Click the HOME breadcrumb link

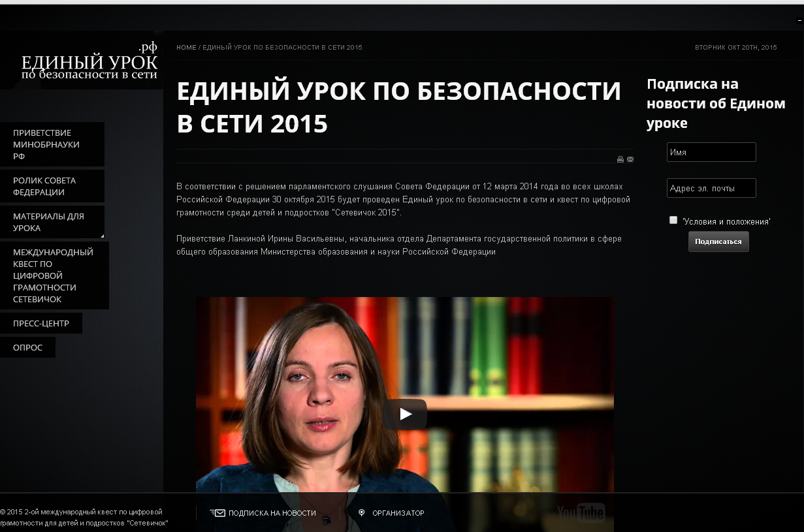[x=186, y=48]
